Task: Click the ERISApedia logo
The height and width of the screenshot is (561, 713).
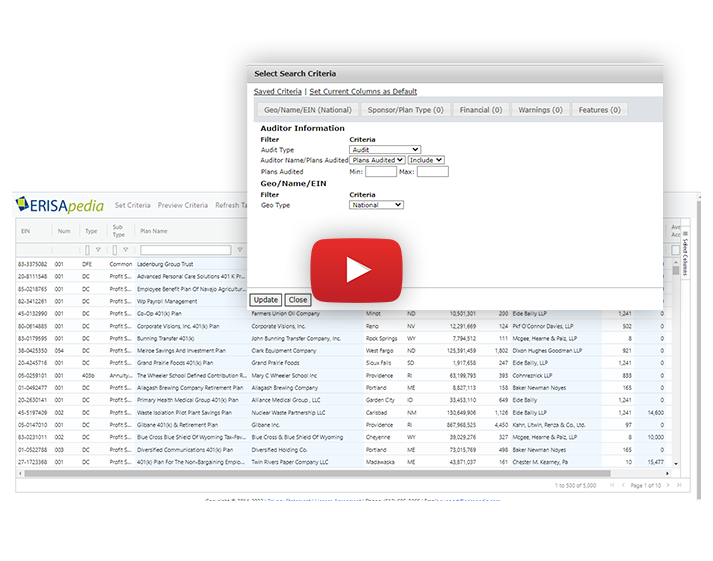Action: [x=60, y=205]
